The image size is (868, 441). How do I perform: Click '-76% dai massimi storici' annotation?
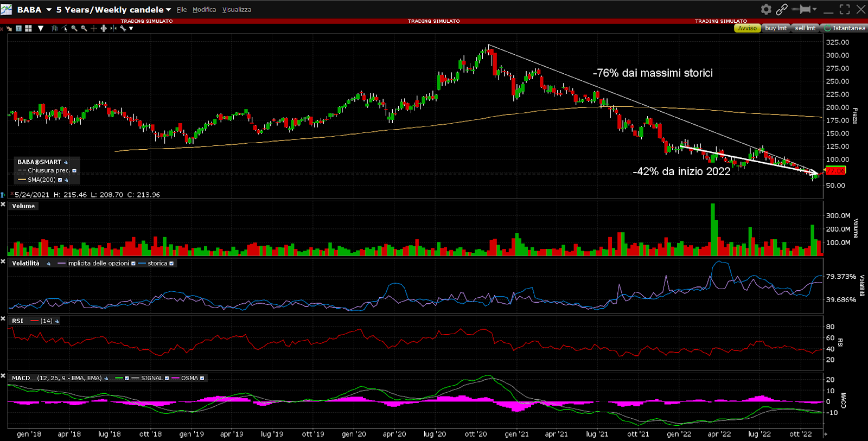point(653,73)
